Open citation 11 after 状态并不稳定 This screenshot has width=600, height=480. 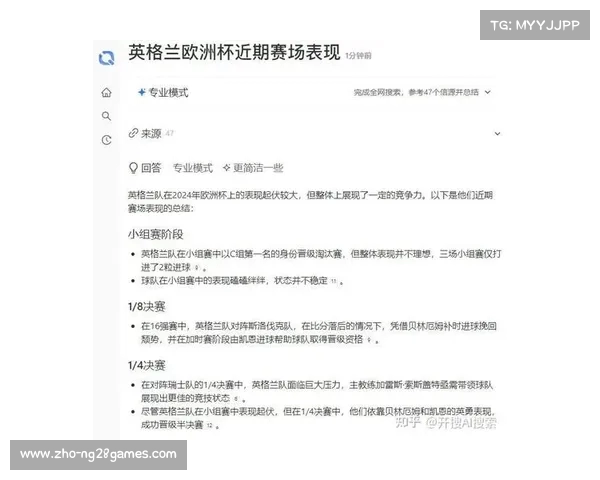click(x=333, y=281)
